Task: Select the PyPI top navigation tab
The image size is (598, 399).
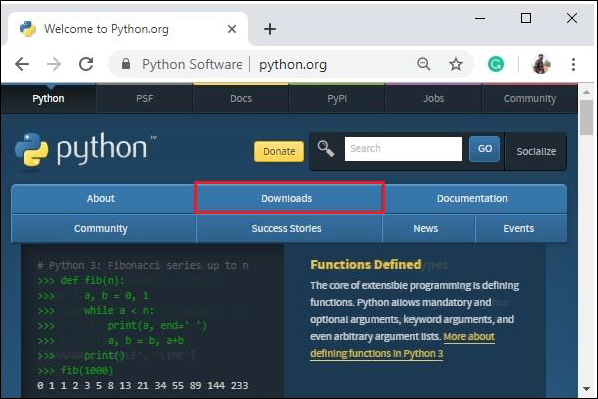Action: click(x=337, y=99)
